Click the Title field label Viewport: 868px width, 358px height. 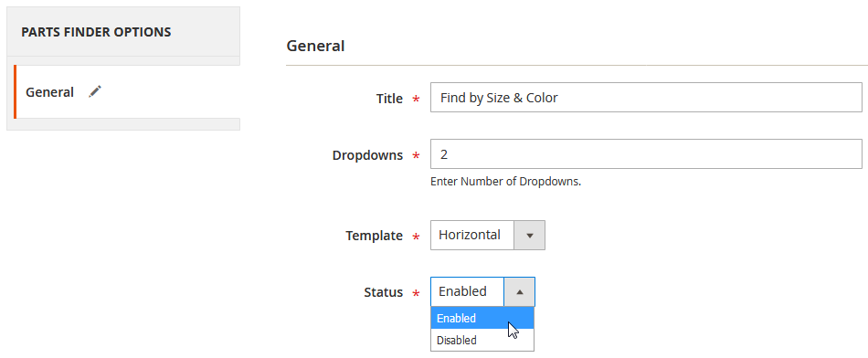tap(390, 99)
